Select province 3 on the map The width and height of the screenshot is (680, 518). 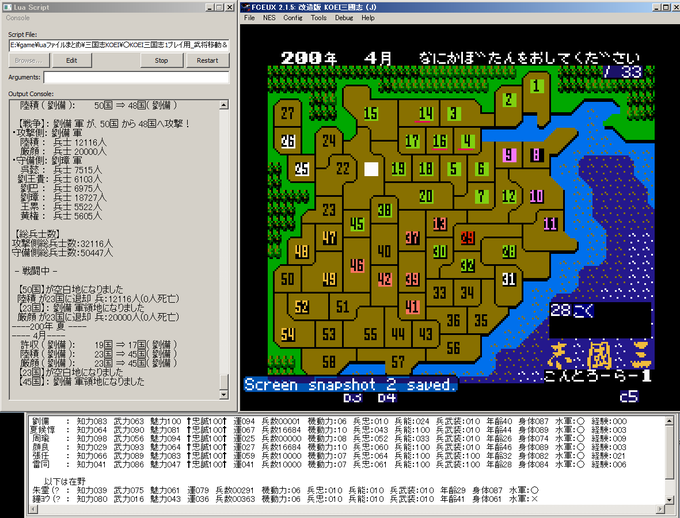coord(453,114)
